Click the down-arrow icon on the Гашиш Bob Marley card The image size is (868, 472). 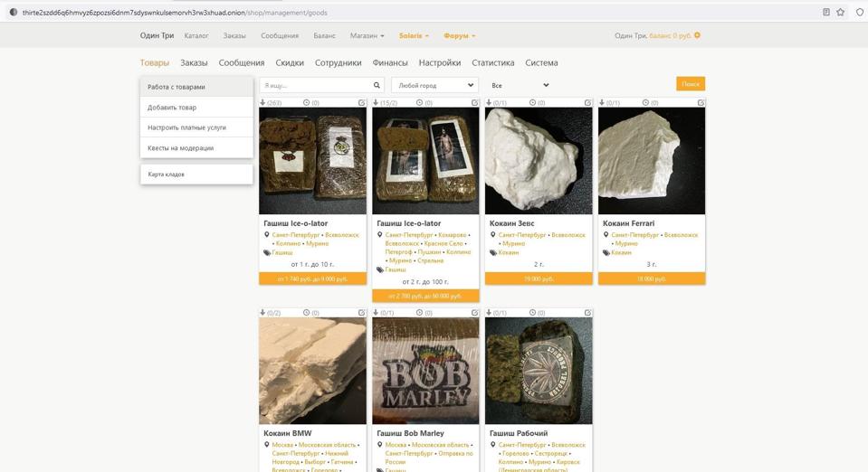click(x=376, y=313)
